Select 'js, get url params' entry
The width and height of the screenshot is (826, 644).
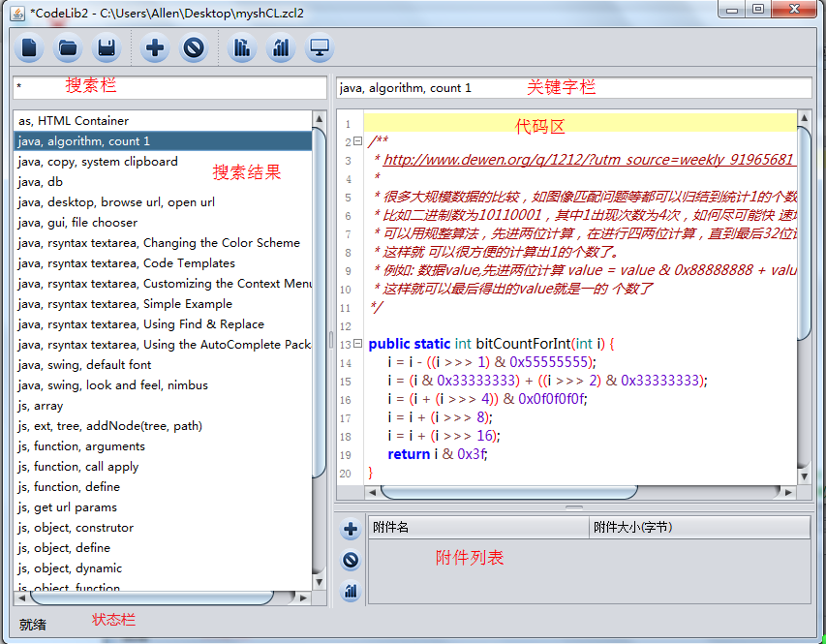(x=163, y=507)
